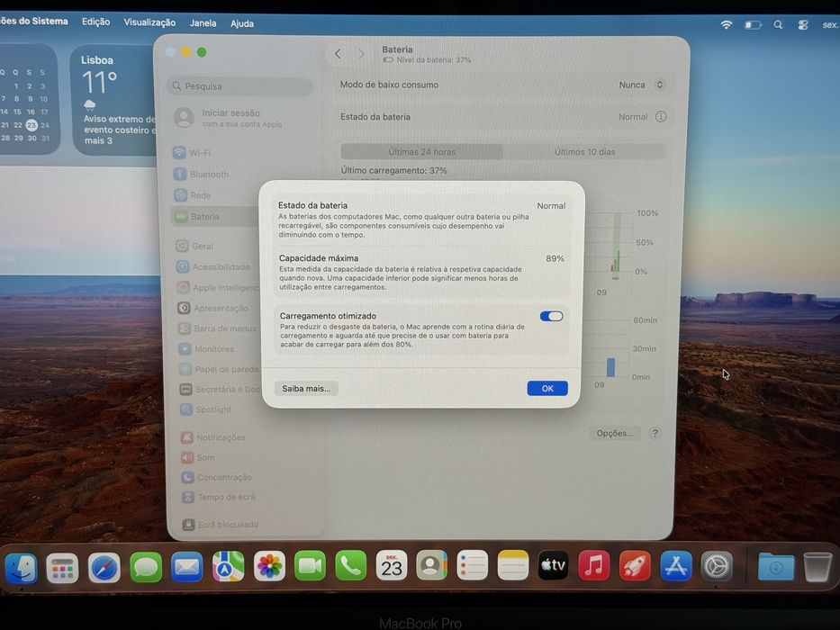The image size is (840, 630).
Task: Click the info icon beside Estado da bateria
Action: pyautogui.click(x=661, y=116)
